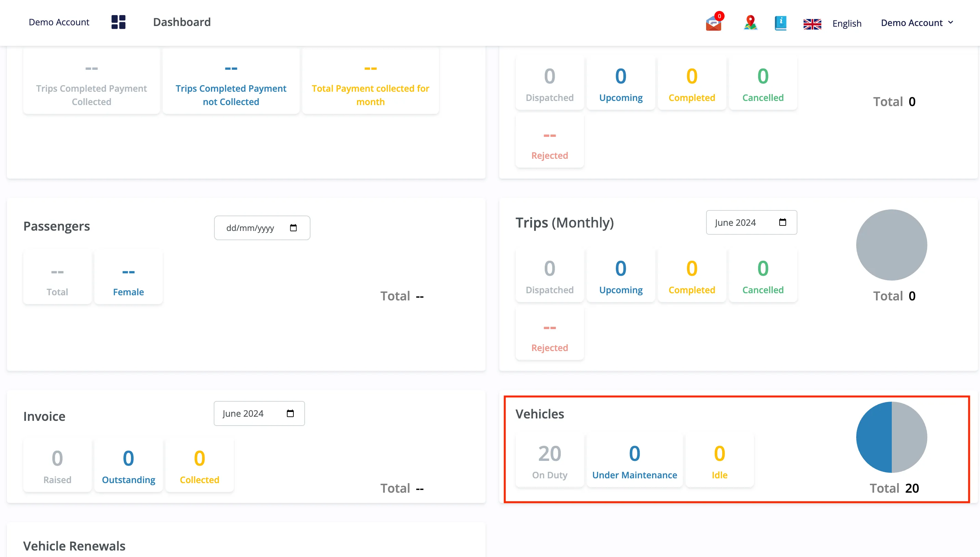Select the Invoice Raised card
The width and height of the screenshot is (980, 557).
click(x=57, y=465)
